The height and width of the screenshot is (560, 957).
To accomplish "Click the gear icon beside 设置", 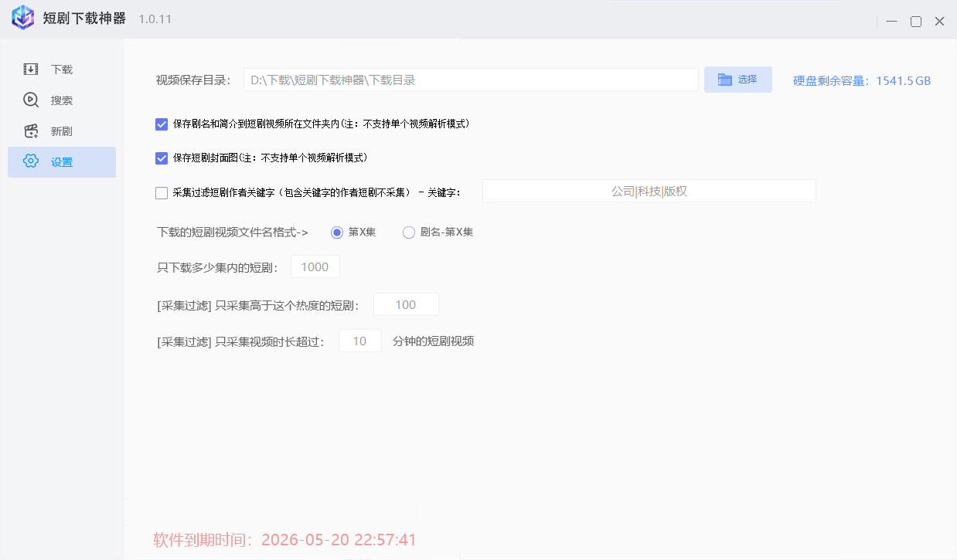I will coord(31,161).
